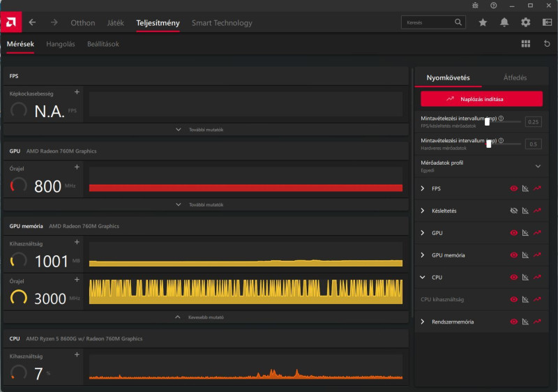Viewport: 558px width, 392px height.
Task: Toggle FPS tracking eye icon
Action: click(x=513, y=188)
